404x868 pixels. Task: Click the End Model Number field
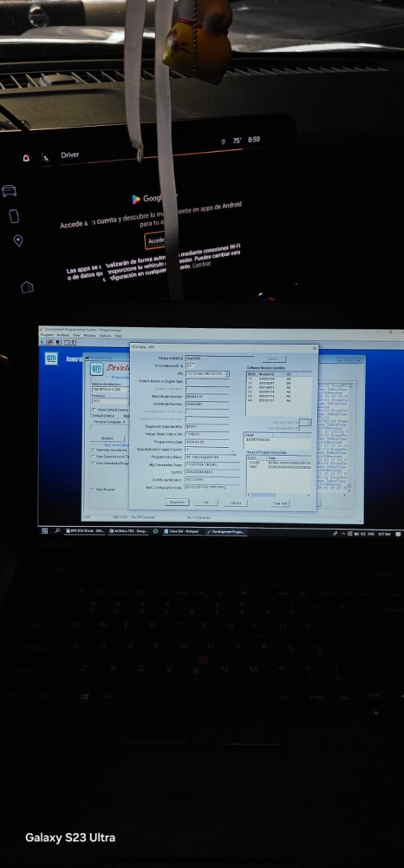point(206,404)
